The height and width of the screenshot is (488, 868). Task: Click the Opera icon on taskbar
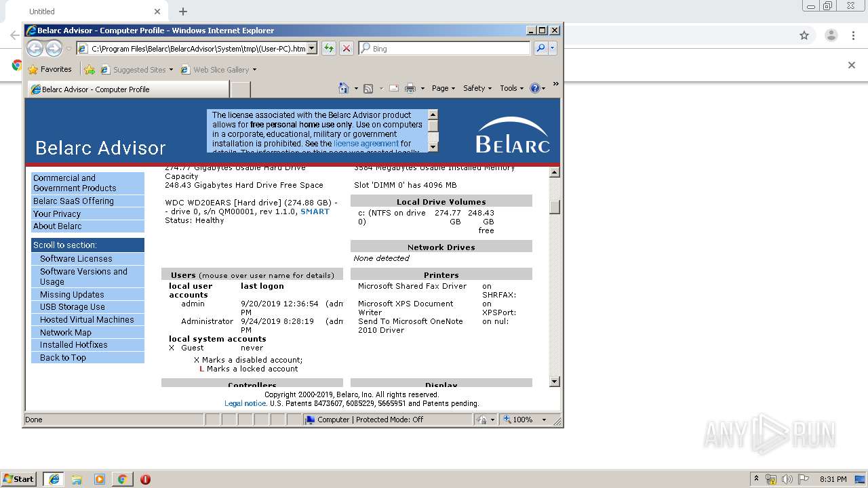coord(145,479)
